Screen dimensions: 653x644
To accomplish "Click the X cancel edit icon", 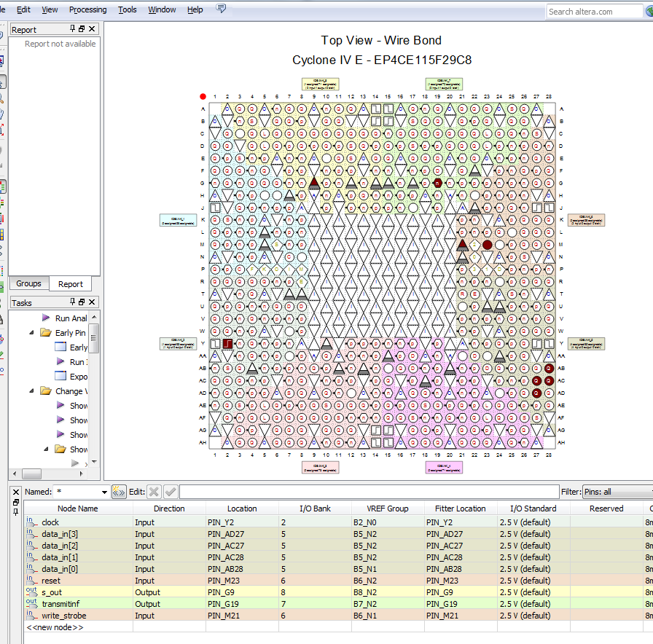I will 154,492.
